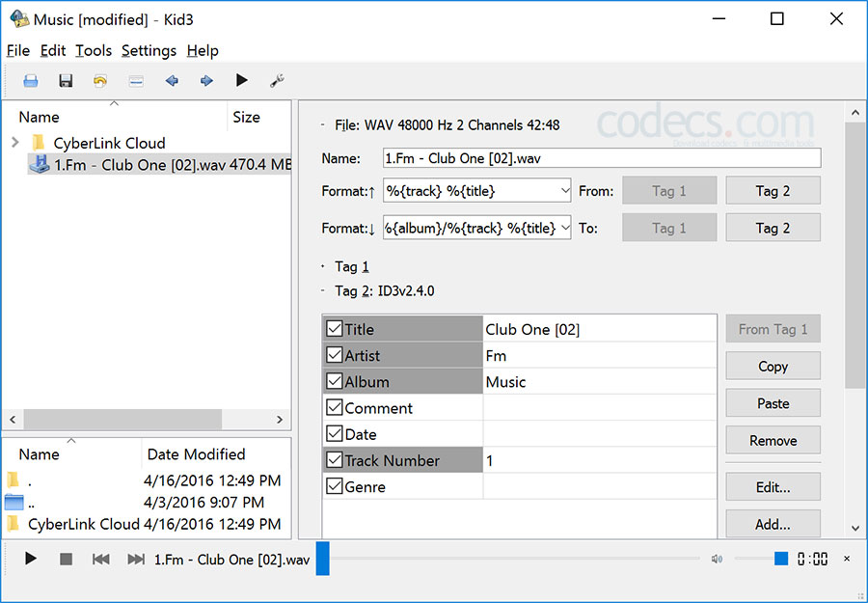Click the Open folder toolbar icon
The height and width of the screenshot is (603, 868).
pos(31,81)
